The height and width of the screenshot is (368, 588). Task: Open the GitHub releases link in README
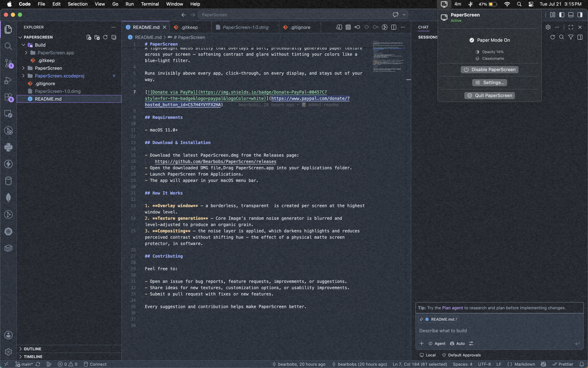click(x=215, y=162)
